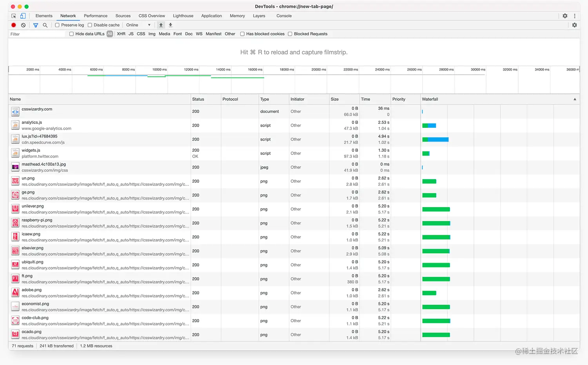Toggle the filter funnel icon

click(36, 25)
